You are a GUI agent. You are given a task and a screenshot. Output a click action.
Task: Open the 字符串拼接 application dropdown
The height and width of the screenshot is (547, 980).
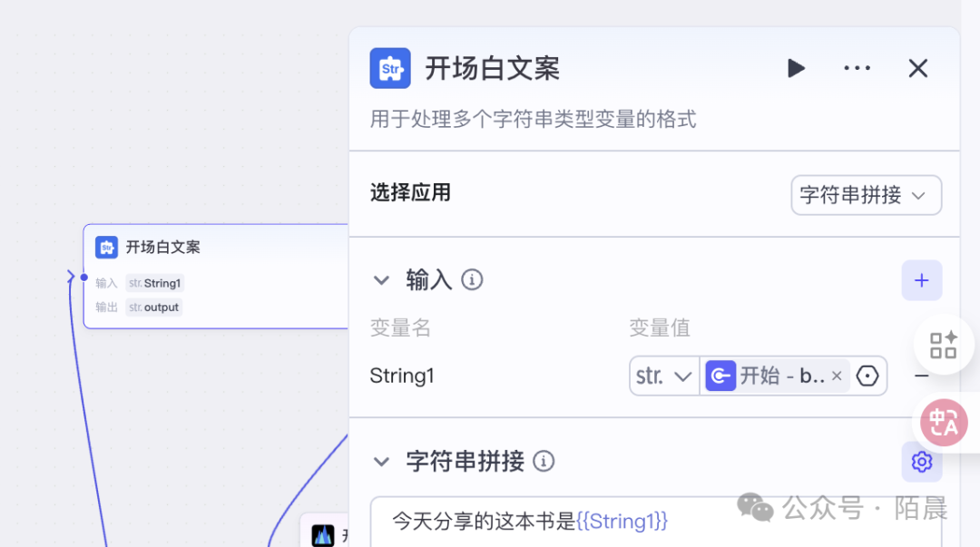click(x=866, y=195)
